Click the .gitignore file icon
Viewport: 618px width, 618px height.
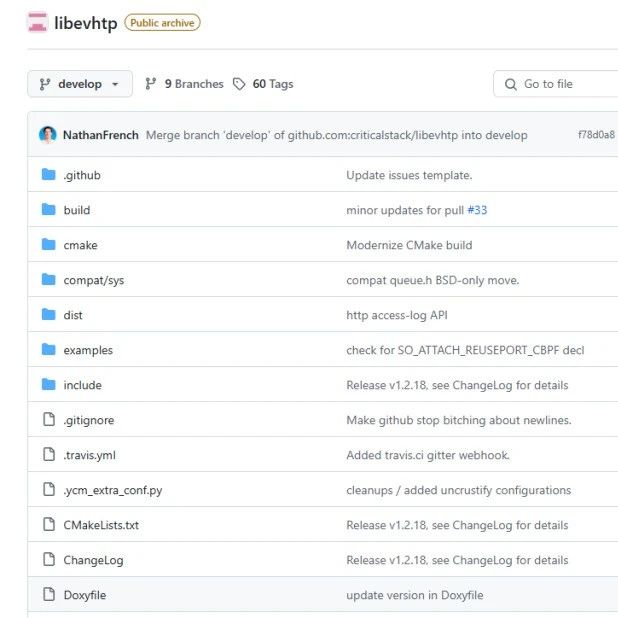(49, 420)
